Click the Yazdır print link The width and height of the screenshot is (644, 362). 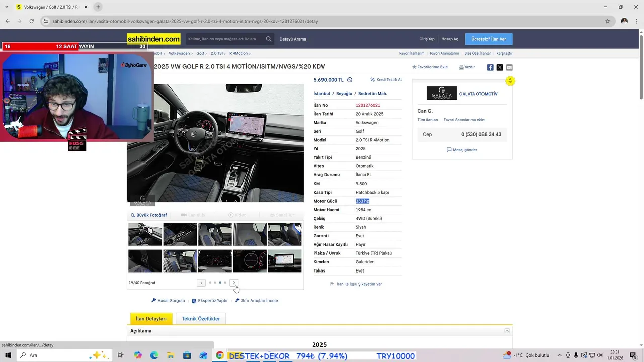click(467, 67)
